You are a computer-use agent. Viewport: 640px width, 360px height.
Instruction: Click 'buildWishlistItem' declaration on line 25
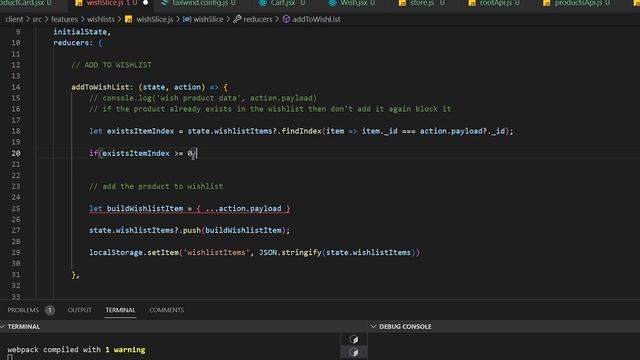tap(145, 208)
